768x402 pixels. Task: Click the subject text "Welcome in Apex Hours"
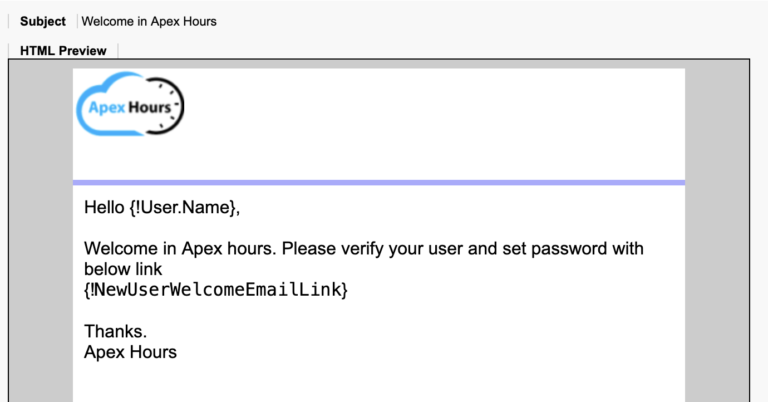pyautogui.click(x=149, y=21)
